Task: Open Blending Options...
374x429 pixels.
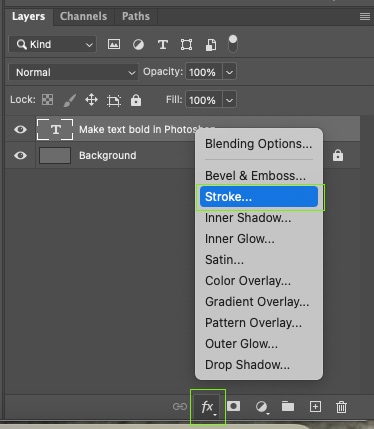Action: pos(259,144)
